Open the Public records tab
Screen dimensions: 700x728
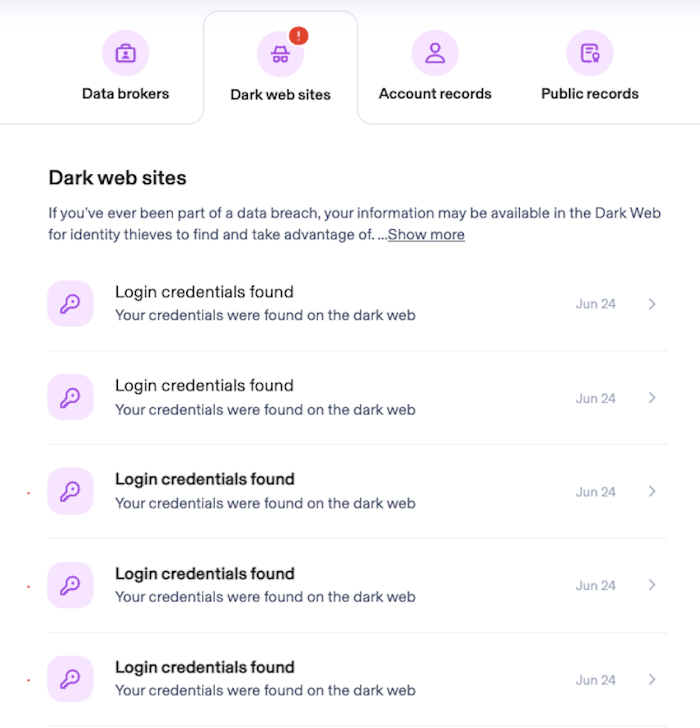point(590,94)
